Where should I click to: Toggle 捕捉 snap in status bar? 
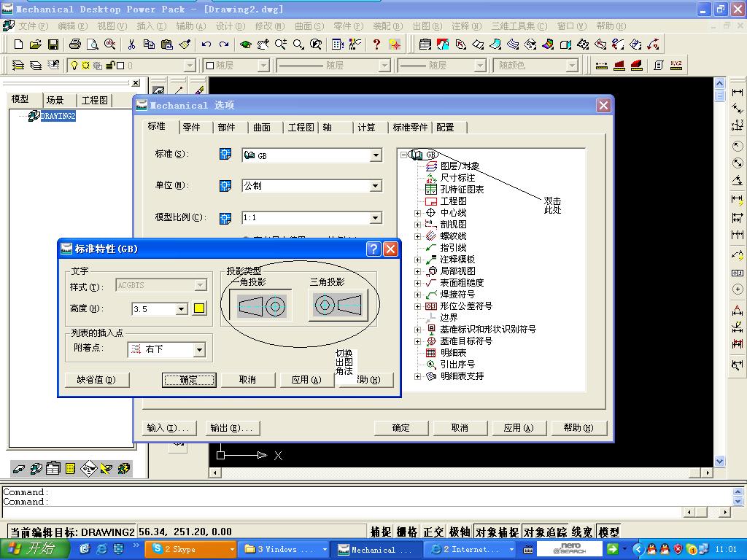[x=381, y=532]
